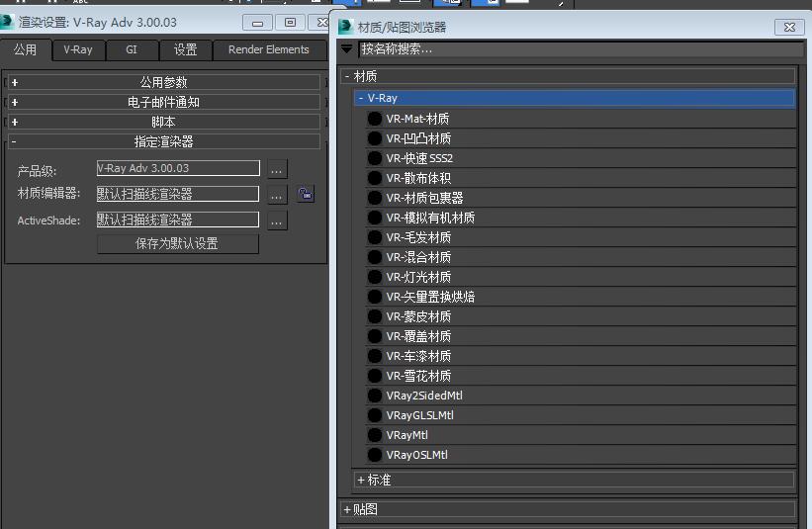This screenshot has width=812, height=529.
Task: Select VR-混合材质
Action: click(x=581, y=257)
